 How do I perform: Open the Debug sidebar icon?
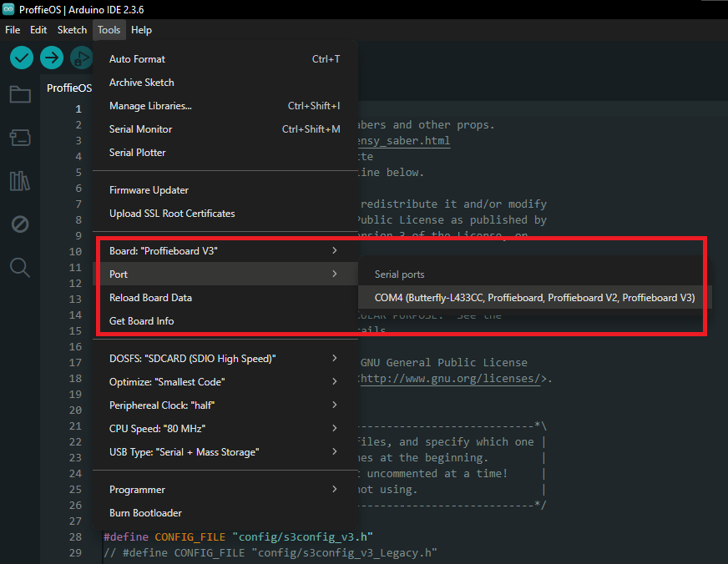(x=20, y=224)
